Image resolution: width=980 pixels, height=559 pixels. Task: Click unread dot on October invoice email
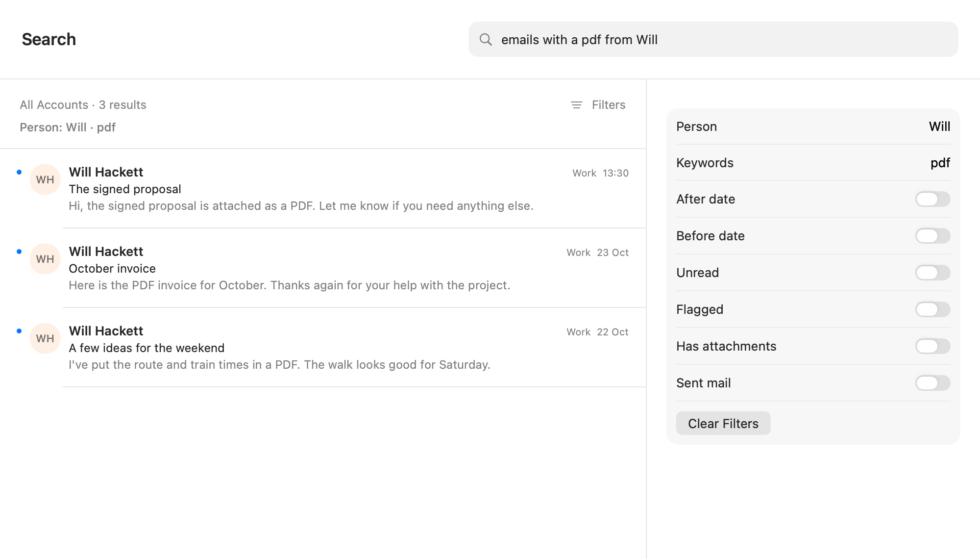point(19,252)
